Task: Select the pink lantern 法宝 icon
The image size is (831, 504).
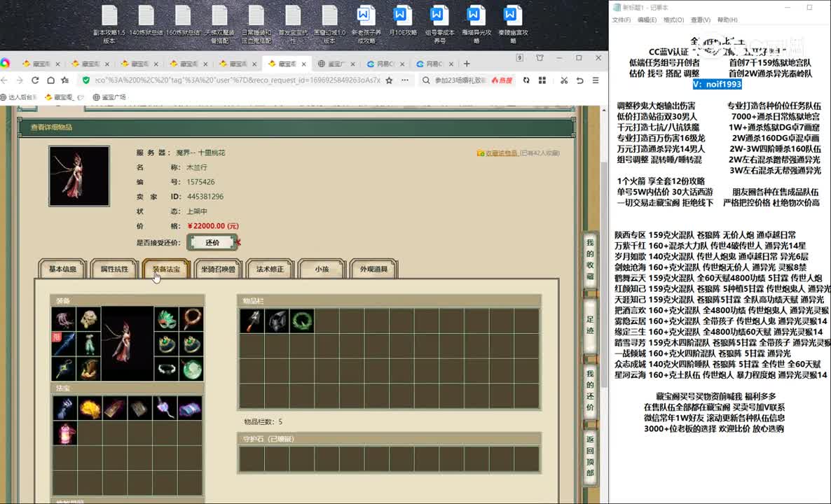Action: point(64,433)
